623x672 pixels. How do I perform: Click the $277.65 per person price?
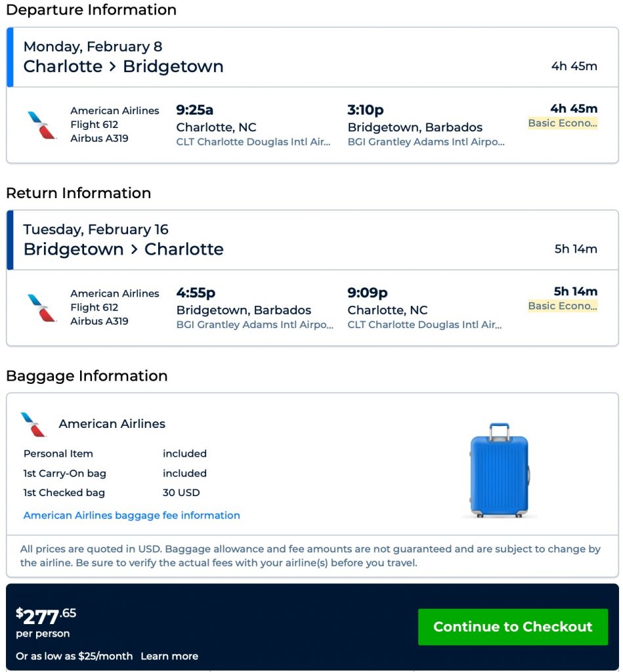(46, 617)
